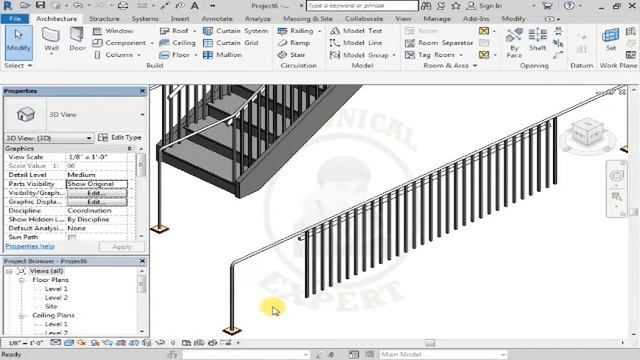Start the Ramp tool
The image size is (640, 360).
[293, 43]
